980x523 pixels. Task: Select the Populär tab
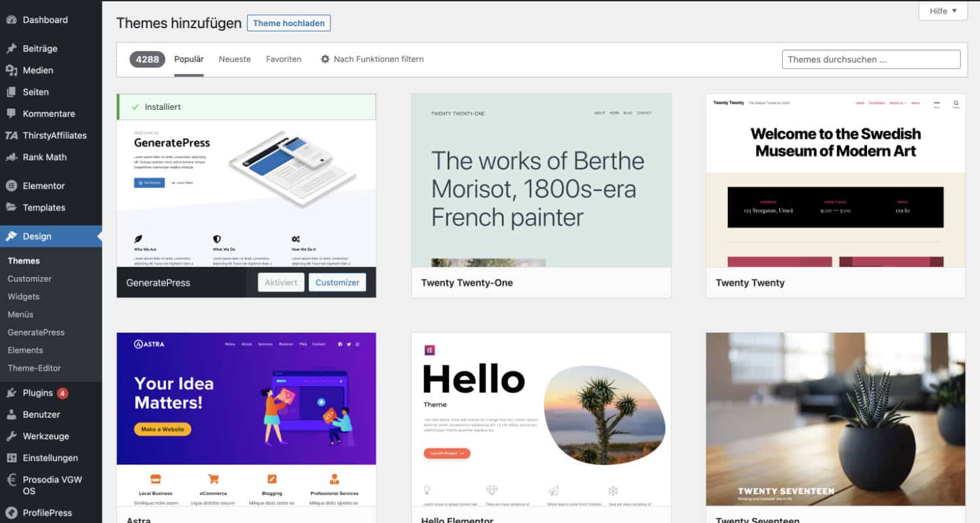(x=189, y=59)
